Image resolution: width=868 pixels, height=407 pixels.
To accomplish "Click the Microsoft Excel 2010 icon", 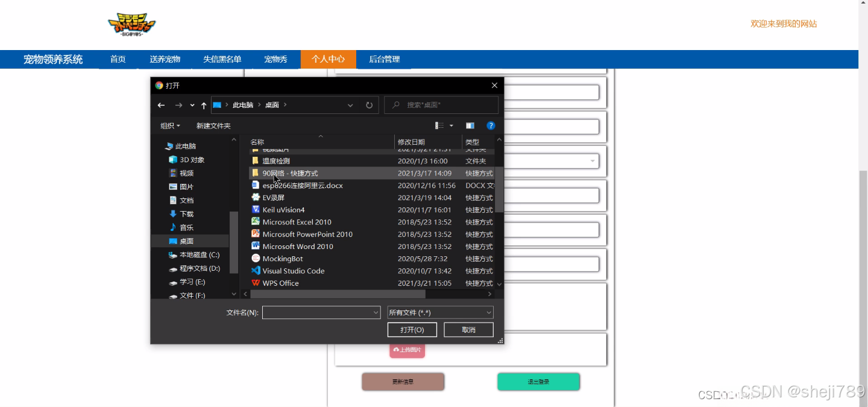I will tap(256, 222).
